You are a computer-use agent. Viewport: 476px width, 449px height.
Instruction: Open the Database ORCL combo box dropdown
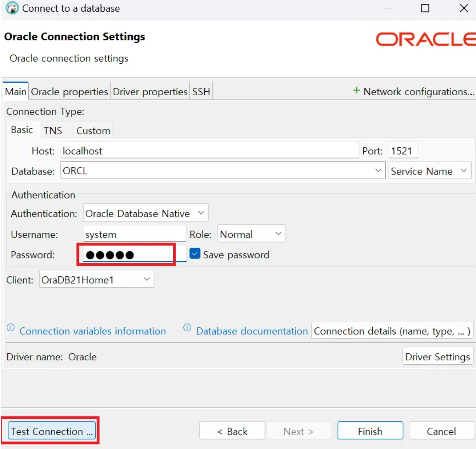[x=378, y=171]
